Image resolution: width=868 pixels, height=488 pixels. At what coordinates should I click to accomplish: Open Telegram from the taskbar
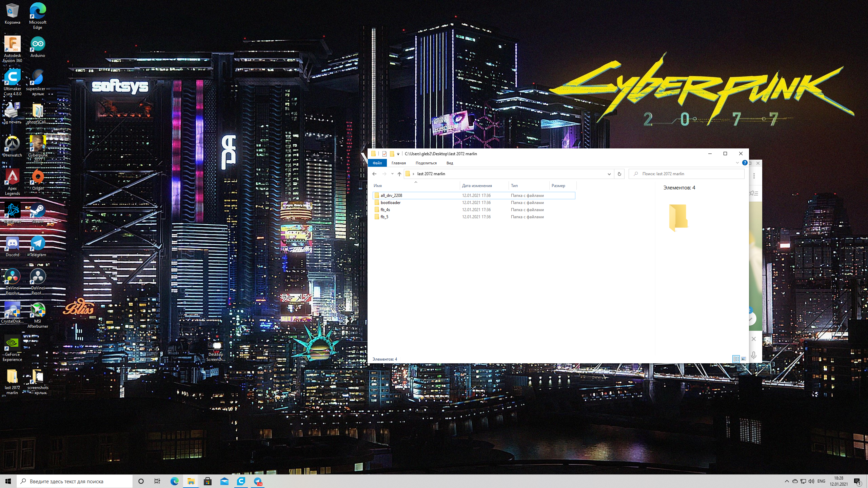click(x=258, y=481)
